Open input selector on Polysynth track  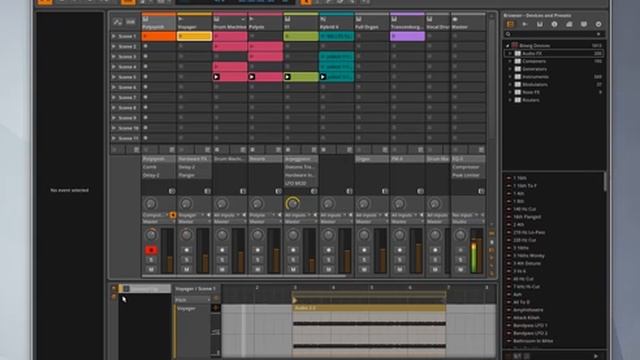[155, 215]
